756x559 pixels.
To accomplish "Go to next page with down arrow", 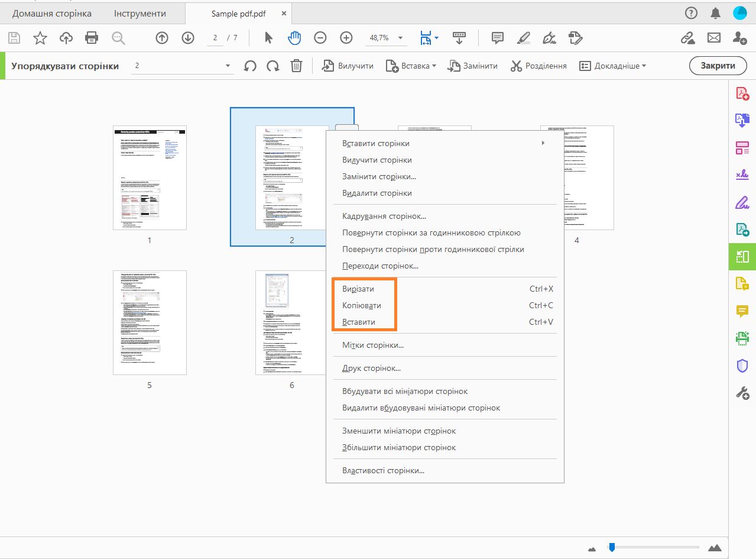I will pyautogui.click(x=188, y=38).
